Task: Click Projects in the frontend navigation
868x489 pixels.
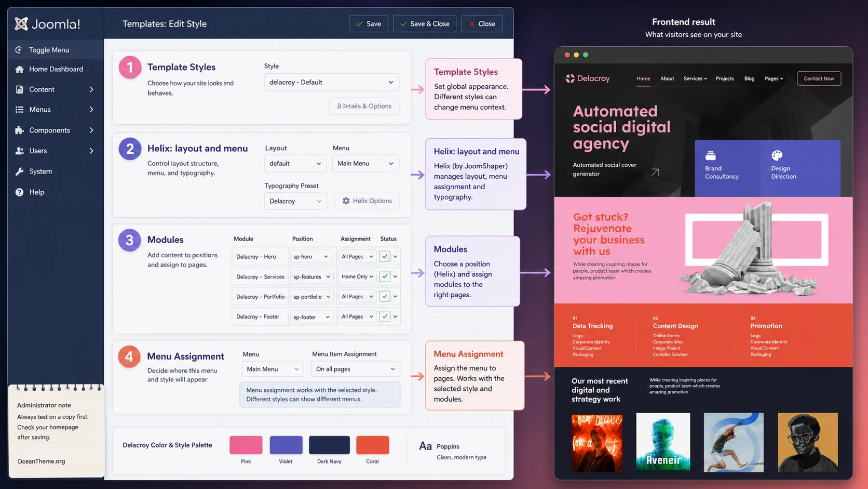Action: (x=725, y=78)
